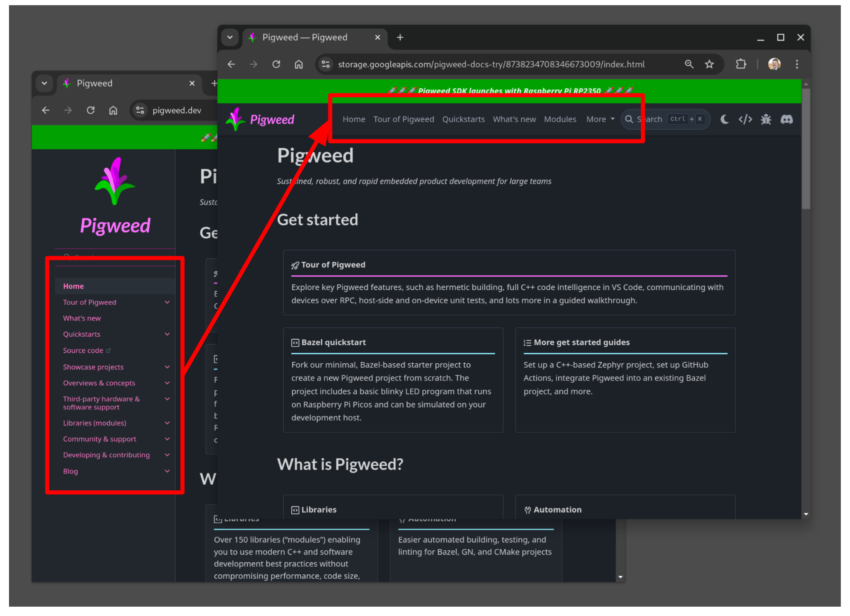This screenshot has width=850, height=616.
Task: Expand Quickstarts sidebar chevron
Action: (x=167, y=334)
